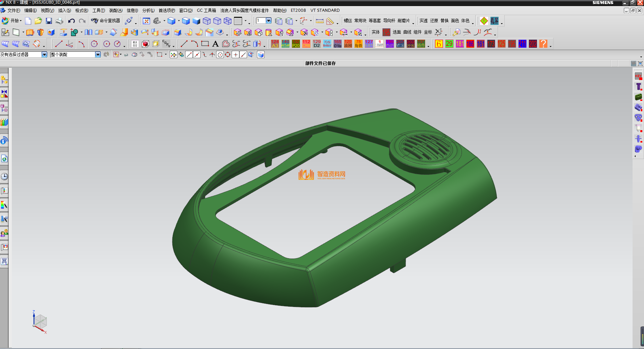Image resolution: width=644 pixels, height=349 pixels.
Task: Click the orange question mark icon
Action: point(543,44)
